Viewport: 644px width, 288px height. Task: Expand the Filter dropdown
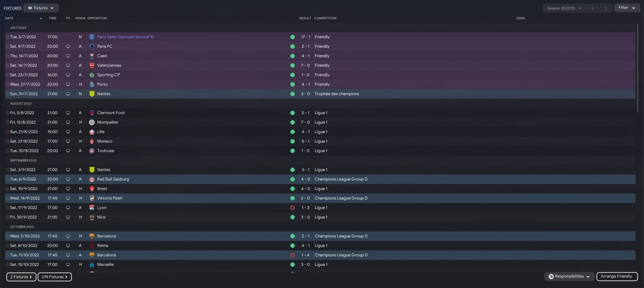(x=626, y=8)
